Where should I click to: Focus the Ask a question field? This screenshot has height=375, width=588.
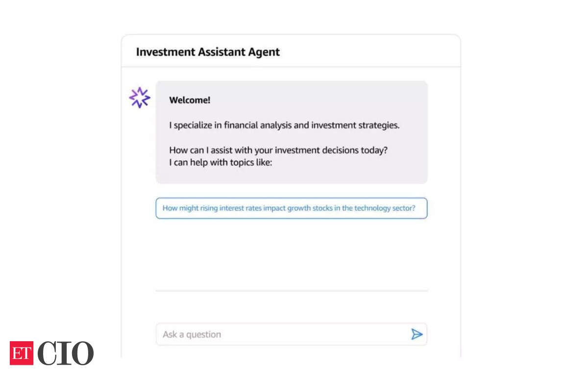[292, 334]
